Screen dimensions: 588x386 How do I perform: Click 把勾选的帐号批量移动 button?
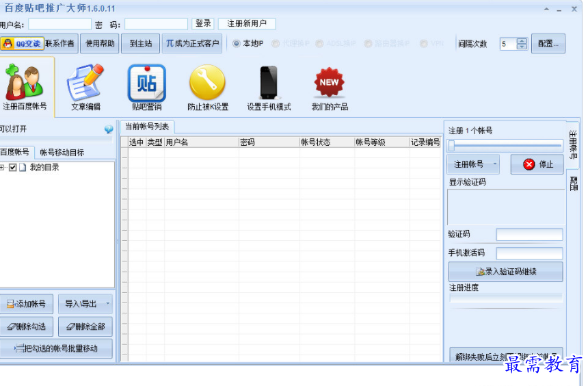56,348
